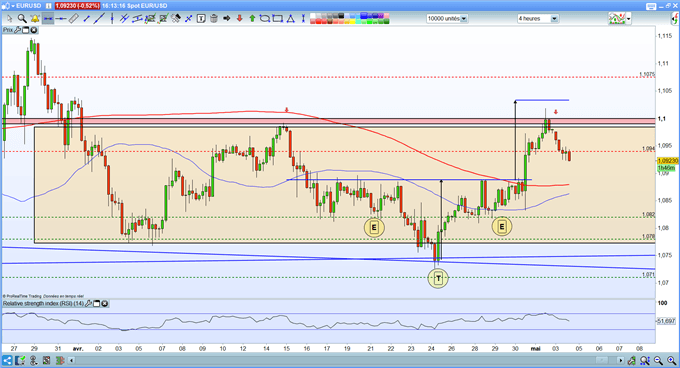
Task: Click the first E event marker
Action: pyautogui.click(x=374, y=228)
